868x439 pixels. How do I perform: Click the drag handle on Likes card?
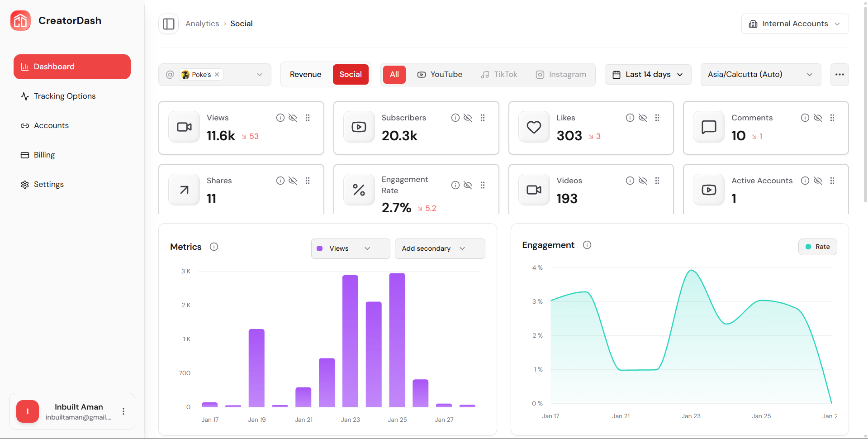(657, 118)
